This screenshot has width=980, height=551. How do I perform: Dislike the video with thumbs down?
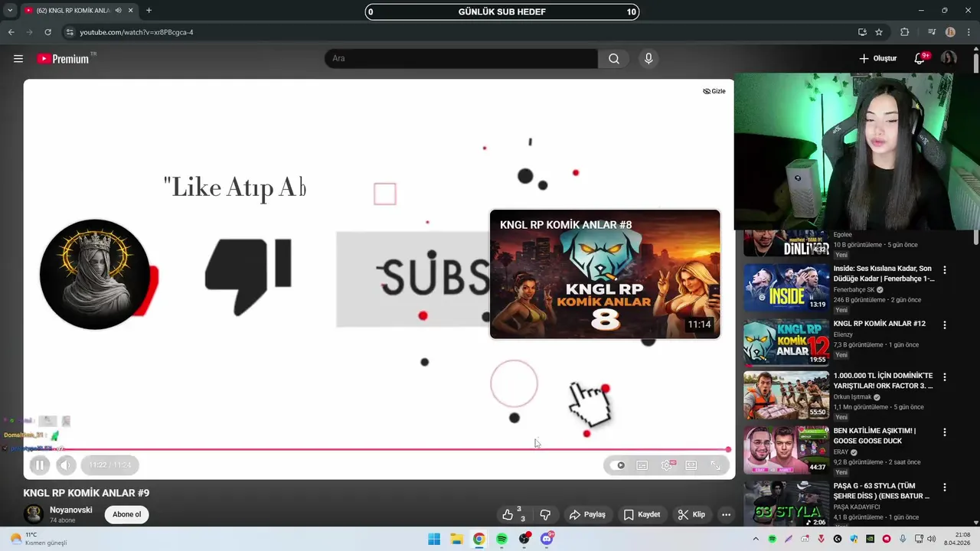point(545,514)
